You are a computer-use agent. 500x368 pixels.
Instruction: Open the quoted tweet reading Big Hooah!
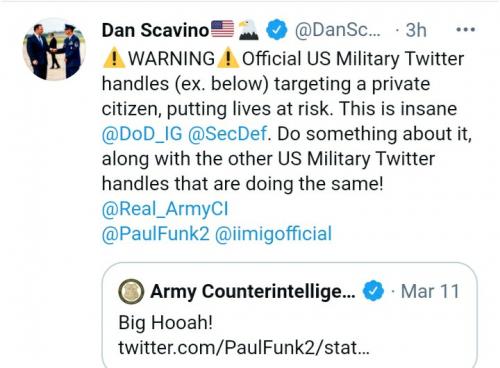click(x=289, y=316)
